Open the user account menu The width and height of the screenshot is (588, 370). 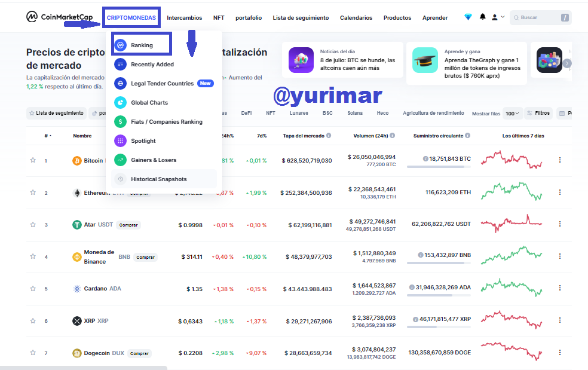click(x=498, y=17)
